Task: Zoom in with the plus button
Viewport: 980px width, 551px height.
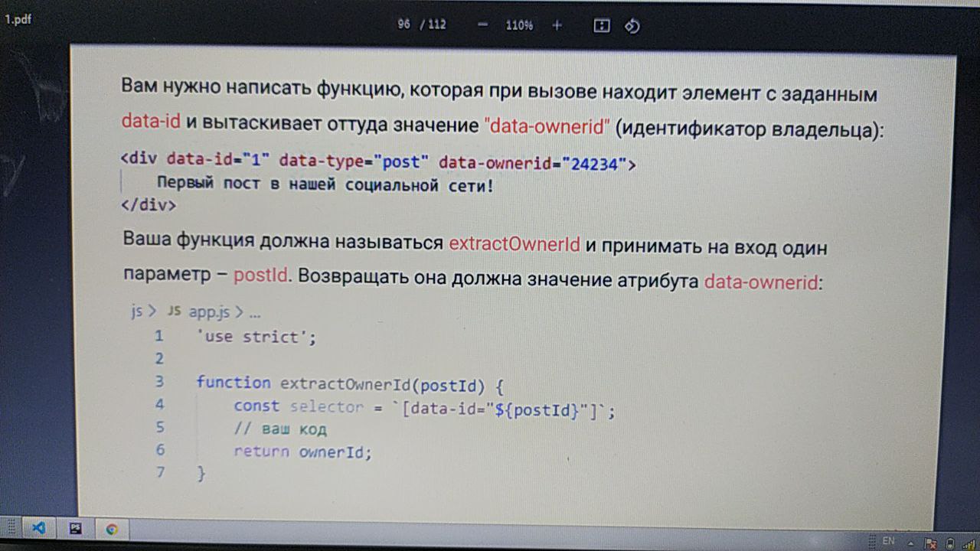Action: click(x=557, y=25)
